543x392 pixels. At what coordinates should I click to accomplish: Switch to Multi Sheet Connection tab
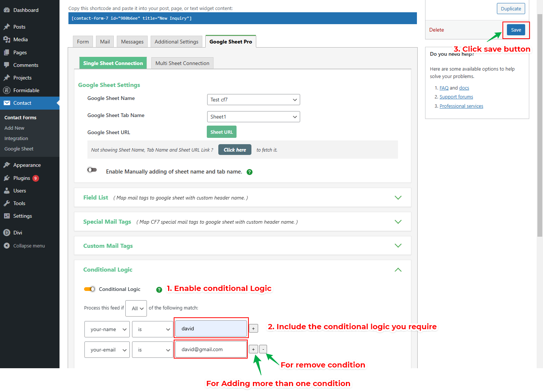pyautogui.click(x=182, y=63)
